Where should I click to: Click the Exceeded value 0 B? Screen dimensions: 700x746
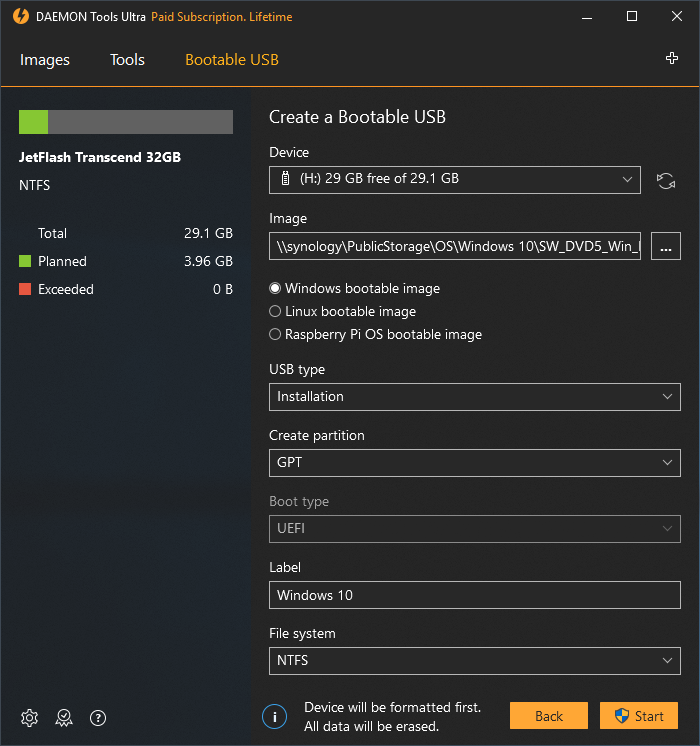coord(223,289)
